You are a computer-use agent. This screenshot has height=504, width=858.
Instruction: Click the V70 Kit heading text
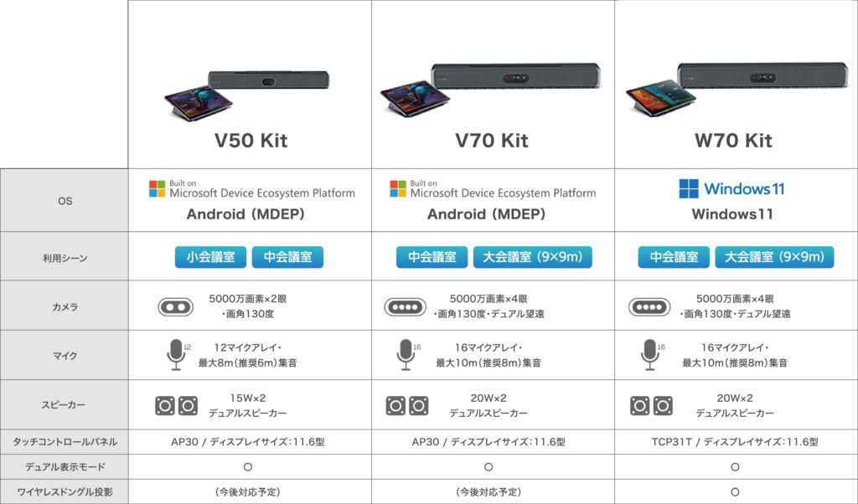[491, 141]
